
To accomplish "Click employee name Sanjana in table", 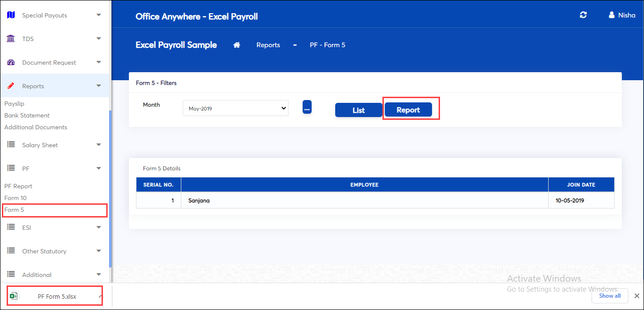I will 199,201.
